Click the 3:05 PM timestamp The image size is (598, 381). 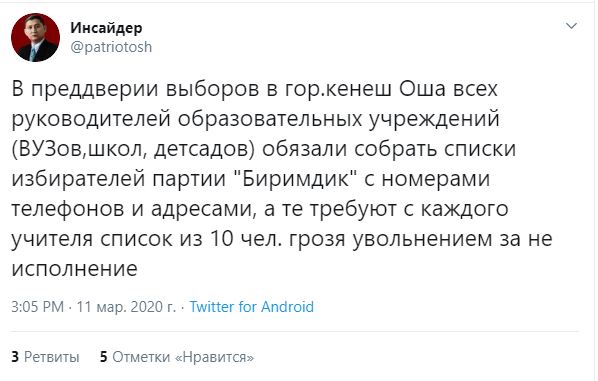point(37,307)
